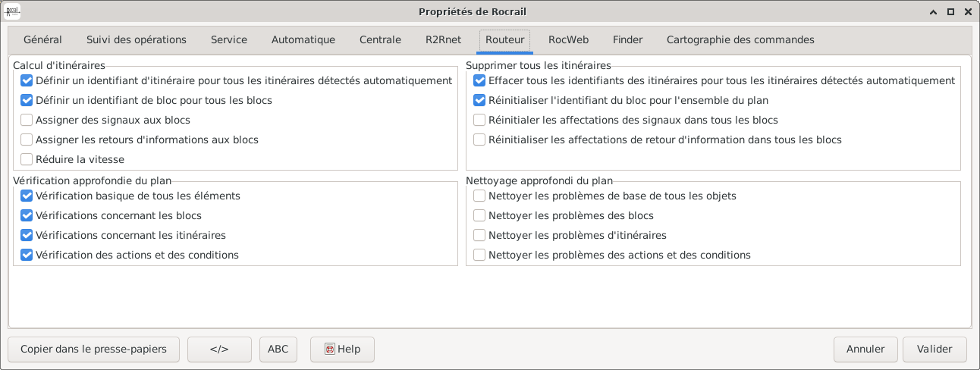Click Copier dans le presse-papiers

tap(93, 350)
